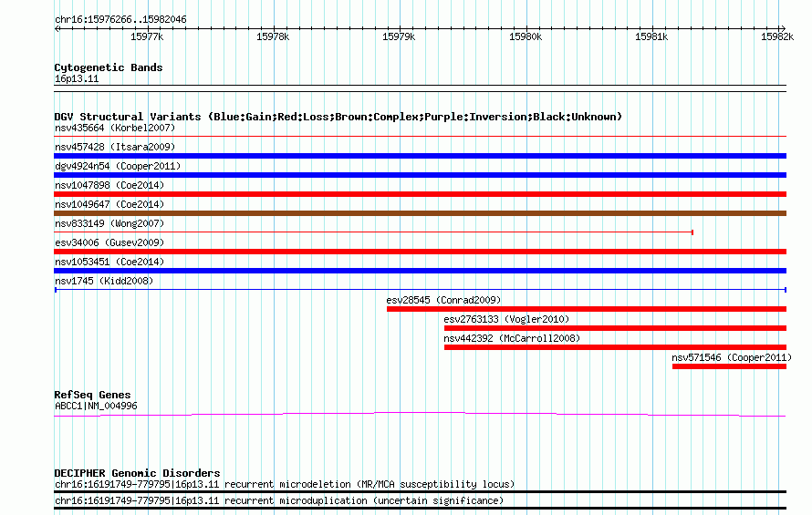Click the nsv571546 red loss bar

[x=729, y=366]
